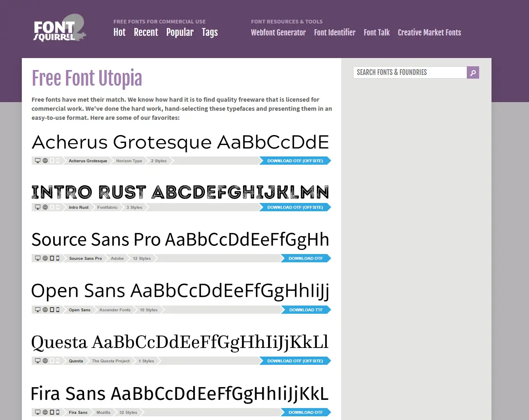Viewport: 529px width, 420px height.
Task: View Questa 1 Styles
Action: (146, 361)
